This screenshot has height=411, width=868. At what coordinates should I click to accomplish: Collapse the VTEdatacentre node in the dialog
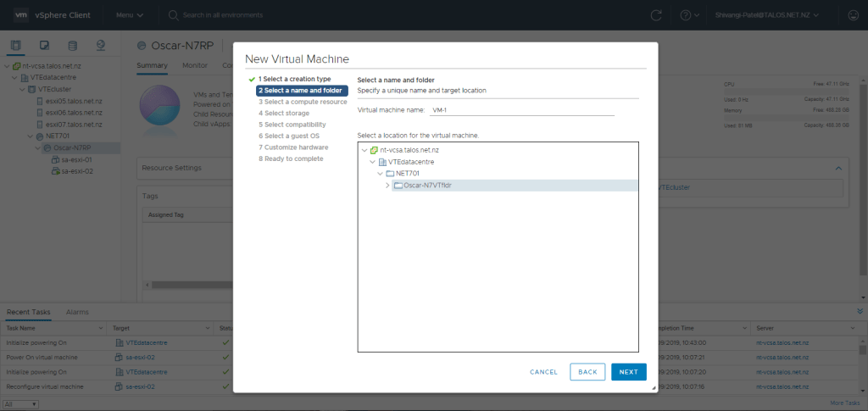pyautogui.click(x=372, y=161)
